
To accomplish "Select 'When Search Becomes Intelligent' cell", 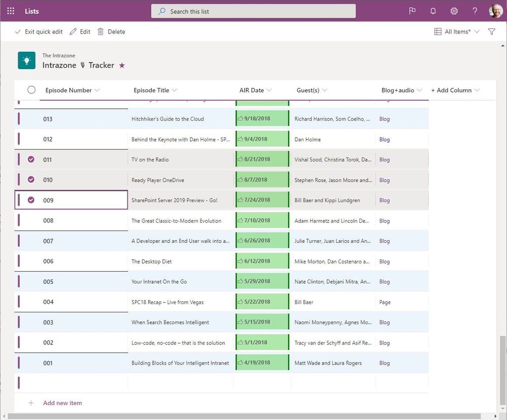I will pyautogui.click(x=181, y=322).
